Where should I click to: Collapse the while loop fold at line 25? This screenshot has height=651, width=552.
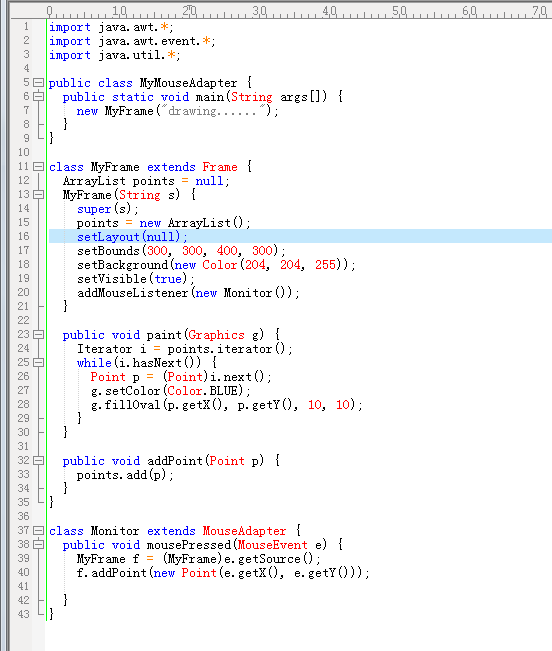[38, 363]
